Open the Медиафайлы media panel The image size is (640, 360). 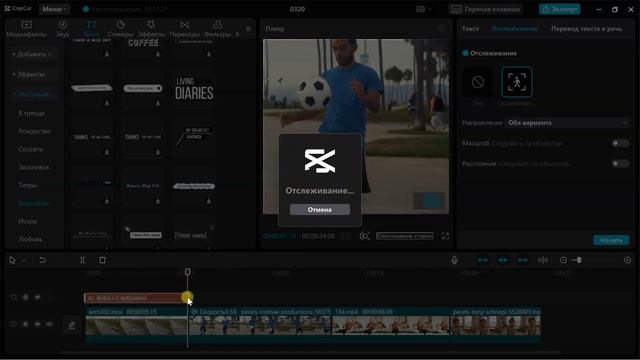click(27, 29)
